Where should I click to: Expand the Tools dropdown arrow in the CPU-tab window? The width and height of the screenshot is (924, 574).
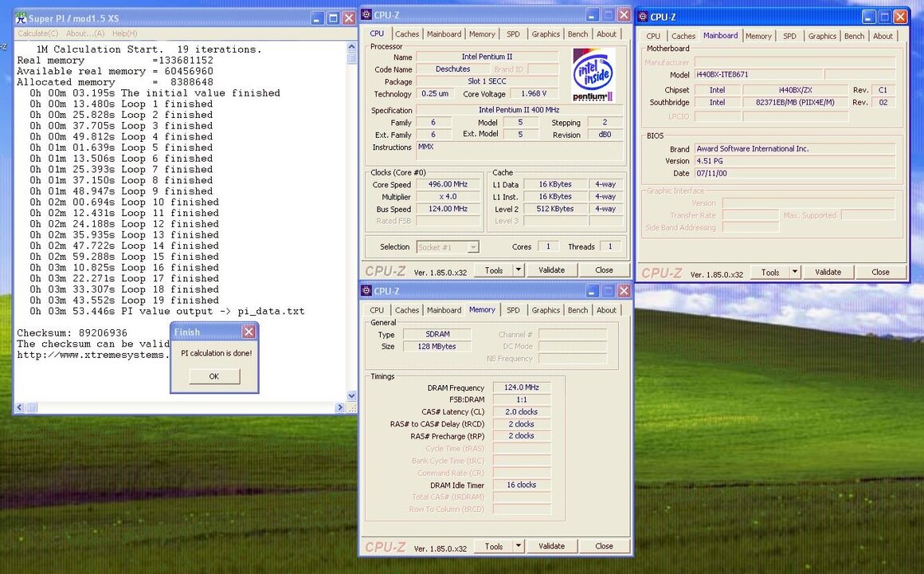click(x=519, y=270)
